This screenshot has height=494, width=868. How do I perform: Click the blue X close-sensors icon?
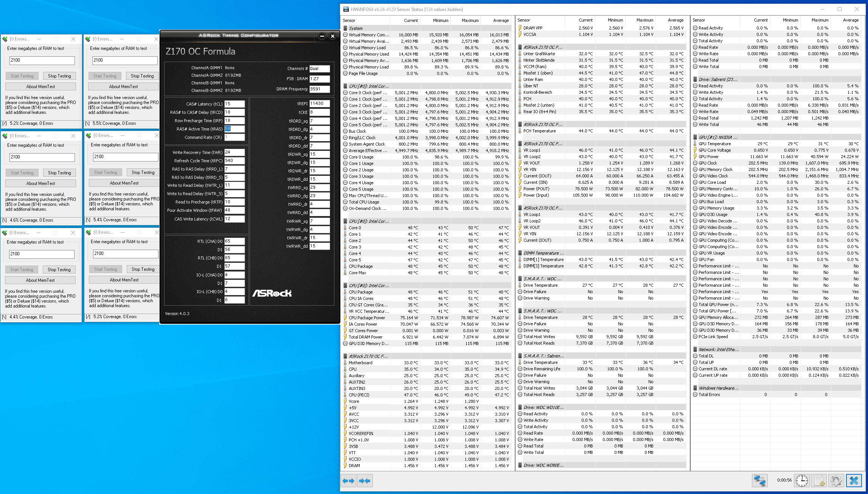tap(854, 480)
